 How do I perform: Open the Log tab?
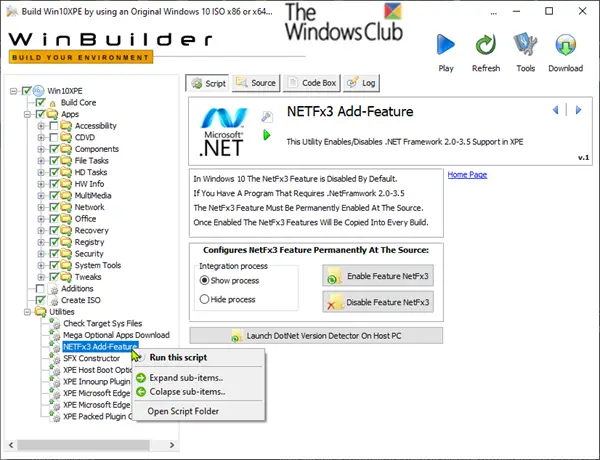click(x=361, y=83)
